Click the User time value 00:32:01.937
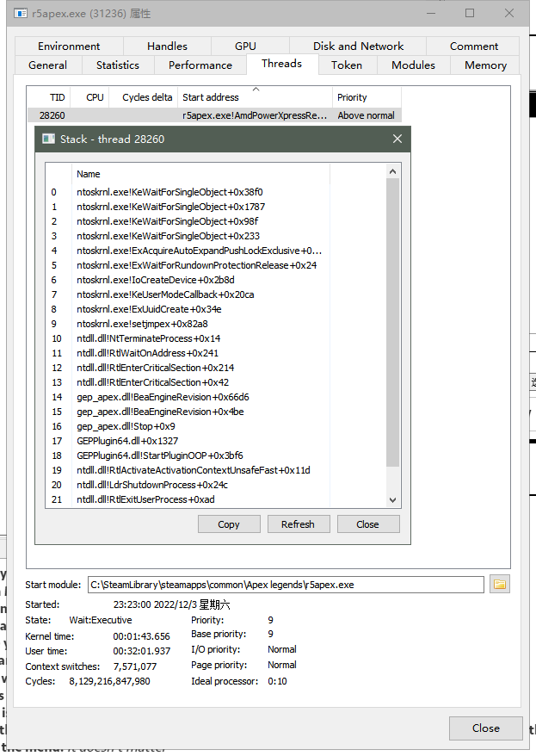Image resolution: width=536 pixels, height=756 pixels. point(142,651)
